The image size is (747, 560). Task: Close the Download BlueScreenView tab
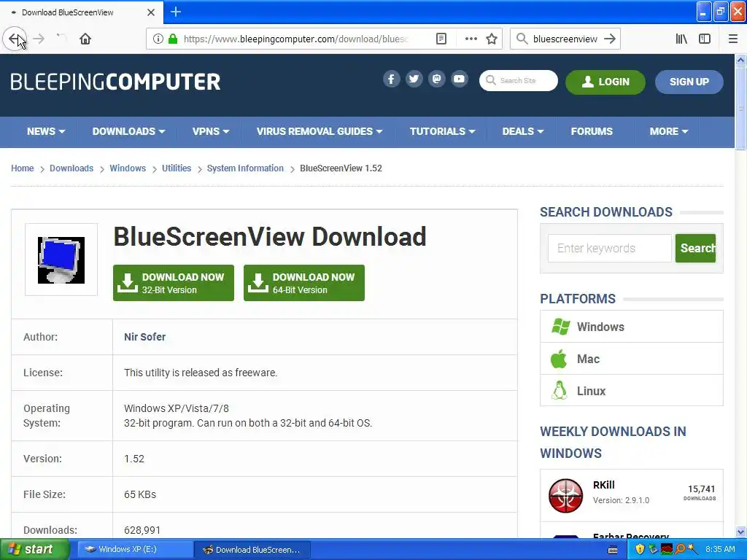coord(151,12)
